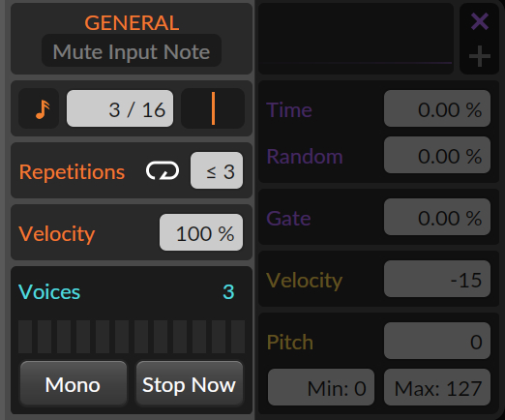Viewport: 505px width, 420px height.
Task: Enable Mono voice mode
Action: tap(74, 383)
